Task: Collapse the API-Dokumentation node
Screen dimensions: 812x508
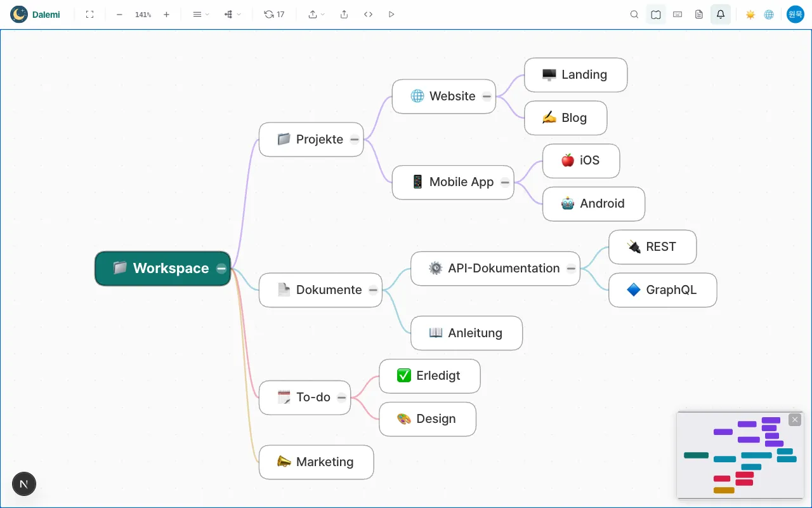Action: 571,269
